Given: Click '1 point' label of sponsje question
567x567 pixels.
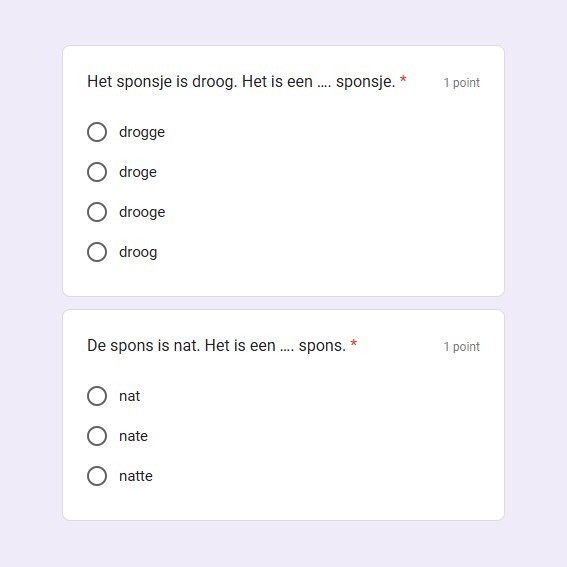Looking at the screenshot, I should [x=461, y=83].
